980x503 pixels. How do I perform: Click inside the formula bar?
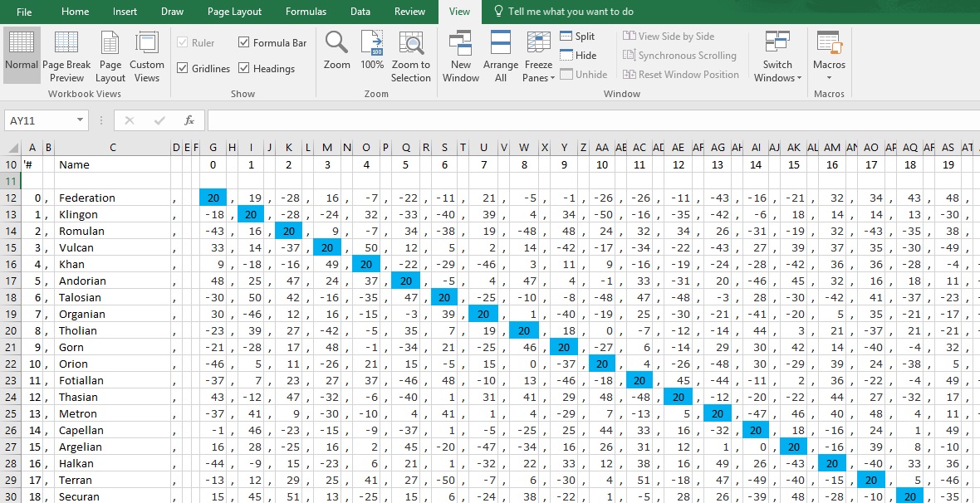click(592, 120)
